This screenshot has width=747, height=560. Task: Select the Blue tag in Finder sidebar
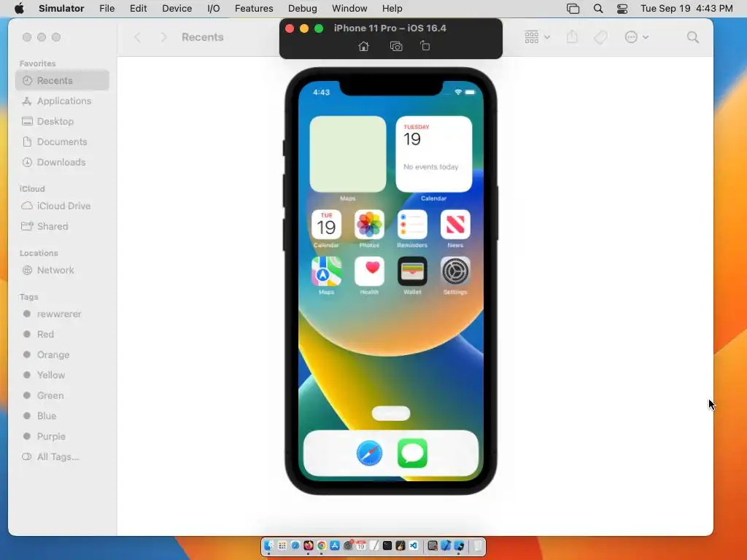(x=62, y=416)
